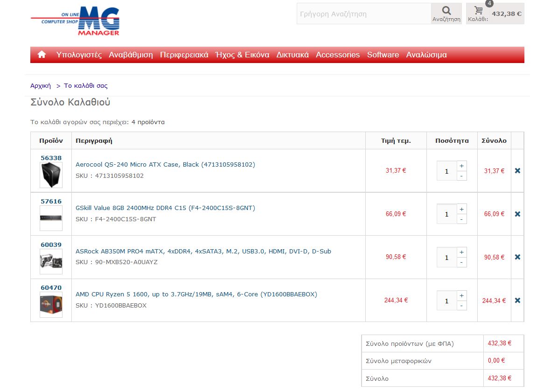Increase quantity of GSkill 8GB DDR4
This screenshot has height=392, width=551.
point(462,209)
